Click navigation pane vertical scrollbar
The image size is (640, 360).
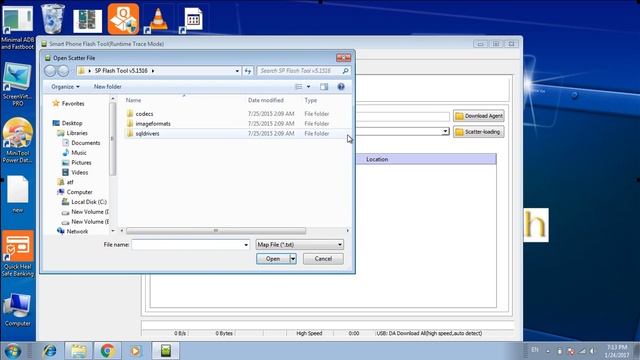[113, 139]
